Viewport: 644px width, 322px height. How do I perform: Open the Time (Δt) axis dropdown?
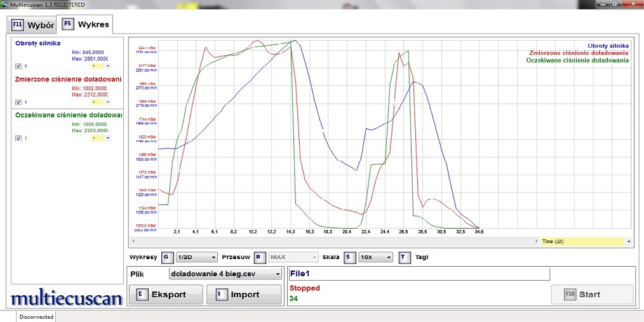tap(587, 241)
